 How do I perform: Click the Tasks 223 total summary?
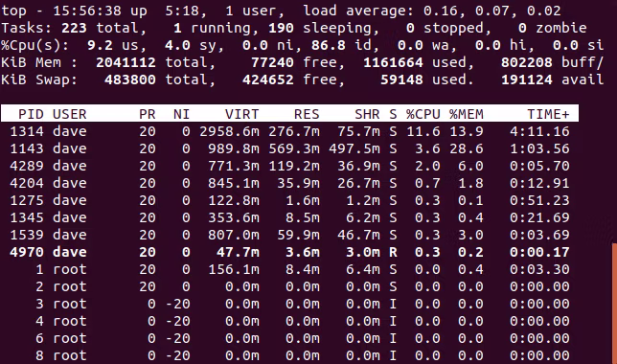point(73,28)
